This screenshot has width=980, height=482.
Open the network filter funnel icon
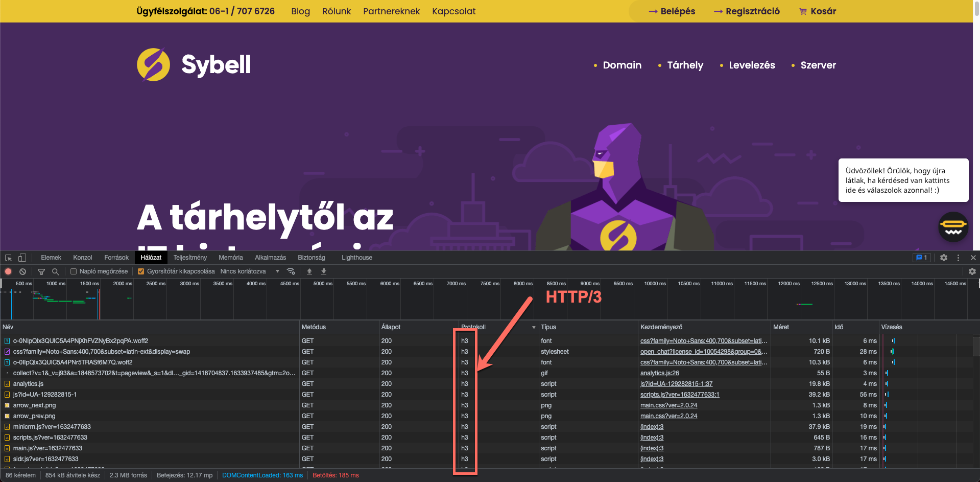point(41,271)
